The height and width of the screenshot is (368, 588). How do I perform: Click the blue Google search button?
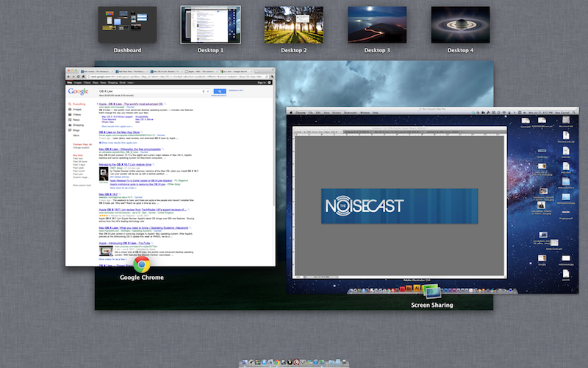pos(220,91)
